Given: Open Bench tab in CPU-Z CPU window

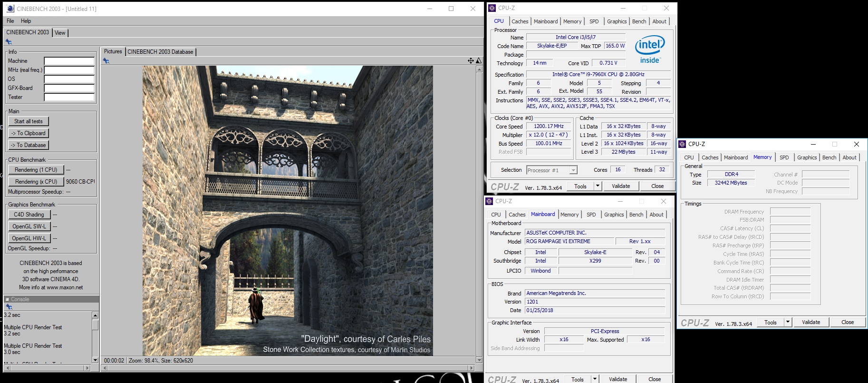Looking at the screenshot, I should pyautogui.click(x=639, y=21).
